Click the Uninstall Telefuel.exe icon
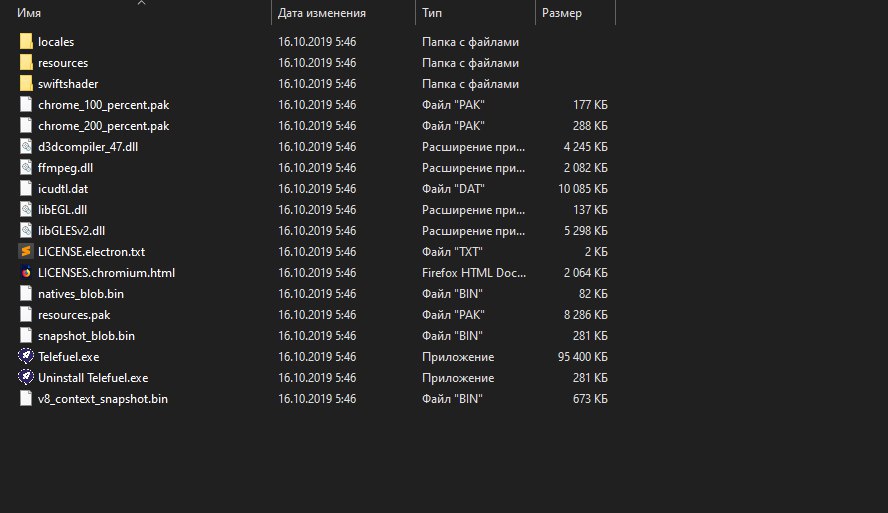This screenshot has height=513, width=888. pyautogui.click(x=26, y=378)
